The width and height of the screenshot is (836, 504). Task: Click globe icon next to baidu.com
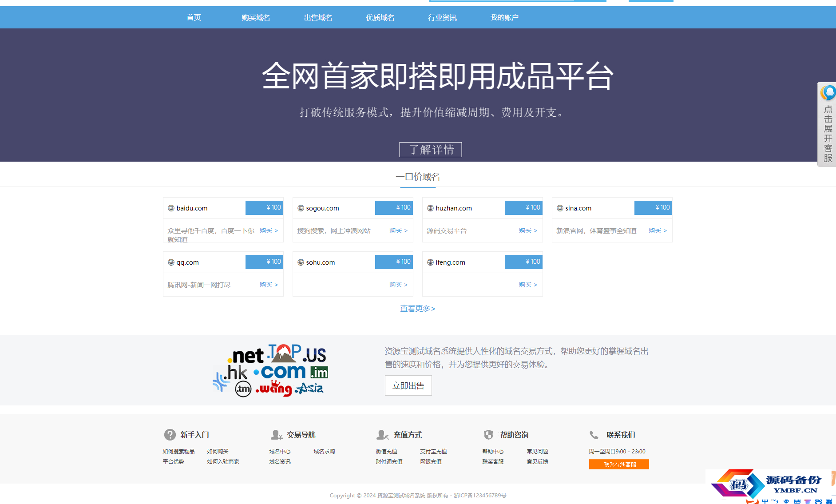[x=171, y=208]
